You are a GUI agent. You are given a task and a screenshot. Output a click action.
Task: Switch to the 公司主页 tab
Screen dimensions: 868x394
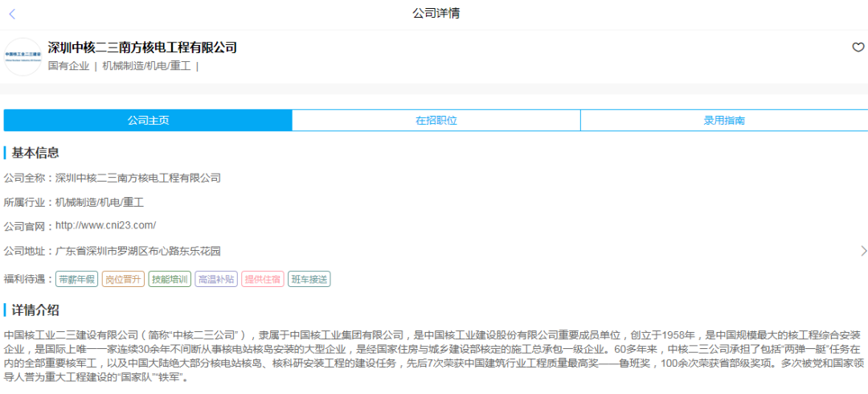pyautogui.click(x=148, y=121)
